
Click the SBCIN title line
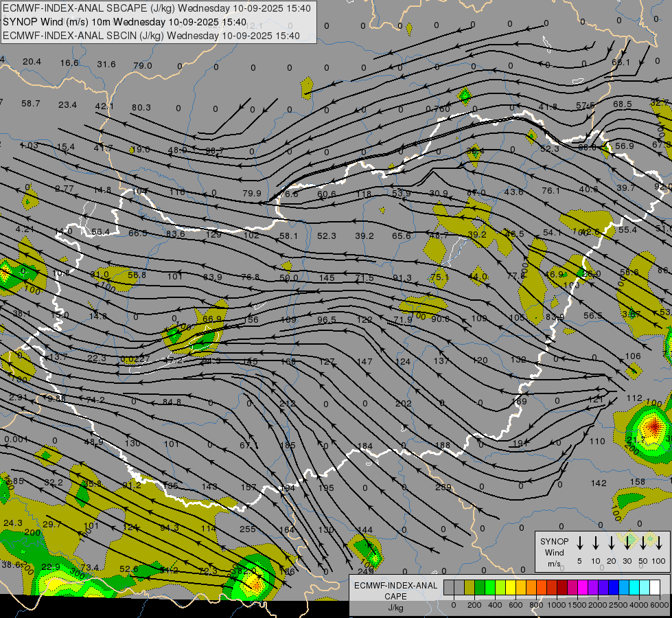click(x=151, y=36)
